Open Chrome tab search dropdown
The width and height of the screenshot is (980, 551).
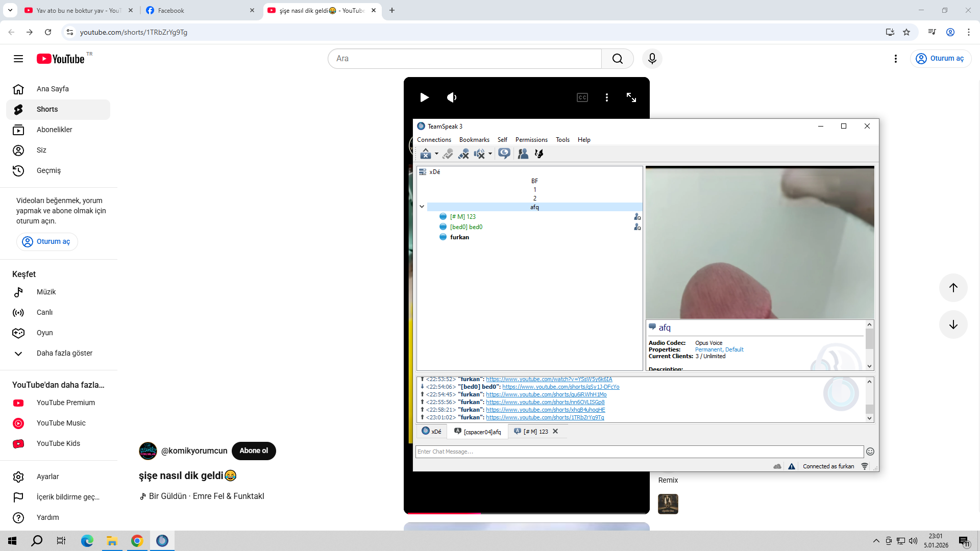pyautogui.click(x=10, y=10)
